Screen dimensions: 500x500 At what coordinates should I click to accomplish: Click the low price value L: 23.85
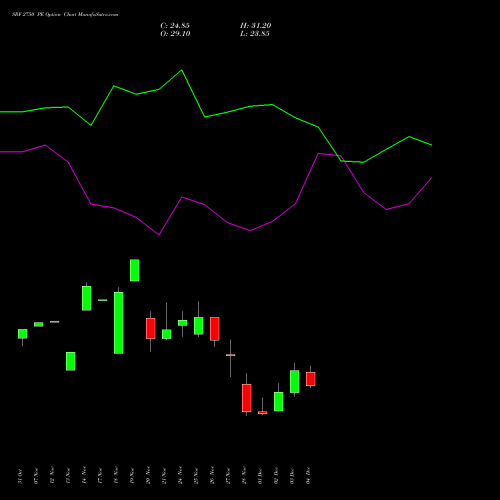pos(255,34)
